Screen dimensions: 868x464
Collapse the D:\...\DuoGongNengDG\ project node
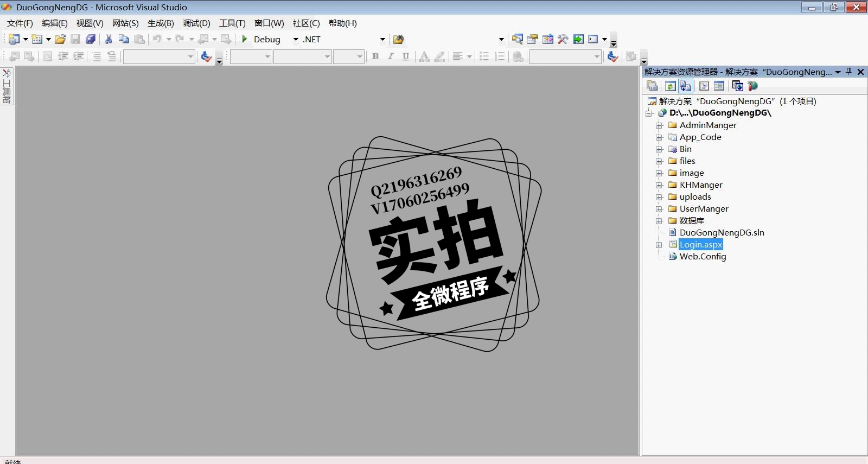pos(649,113)
